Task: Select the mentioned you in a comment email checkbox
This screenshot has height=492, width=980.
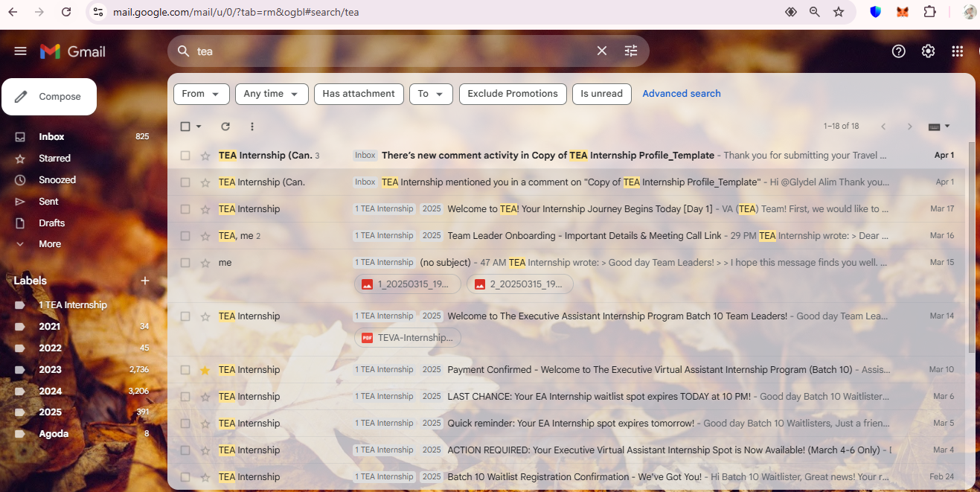Action: 185,182
